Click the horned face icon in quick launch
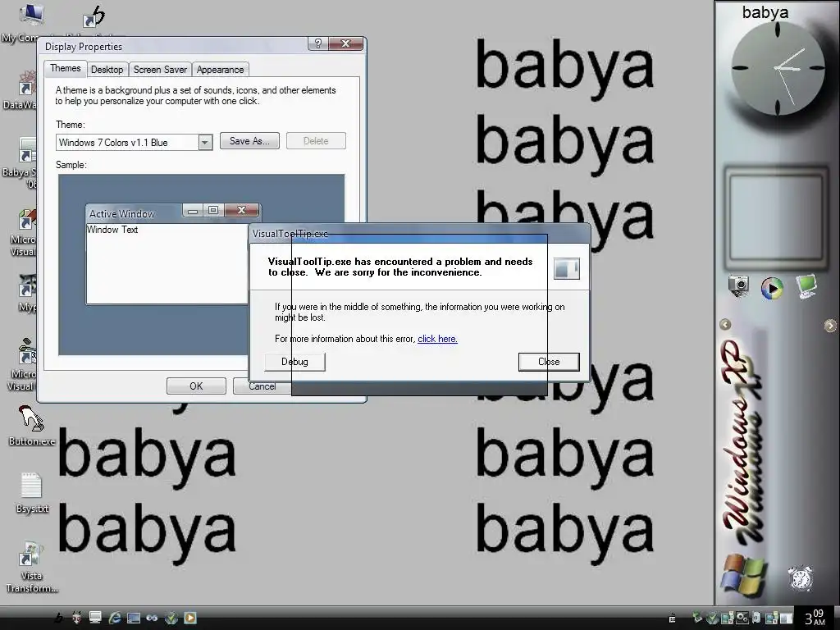The image size is (840, 630). click(76, 619)
